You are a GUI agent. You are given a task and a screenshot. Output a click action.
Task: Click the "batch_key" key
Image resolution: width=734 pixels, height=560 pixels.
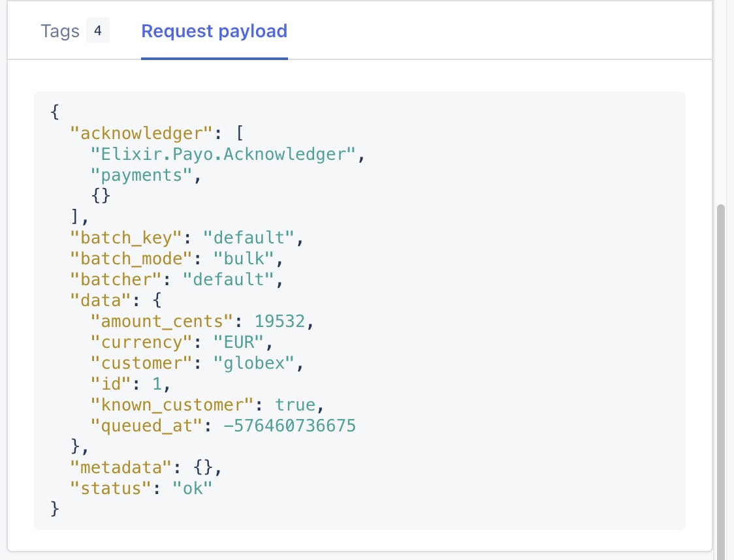[x=126, y=238]
